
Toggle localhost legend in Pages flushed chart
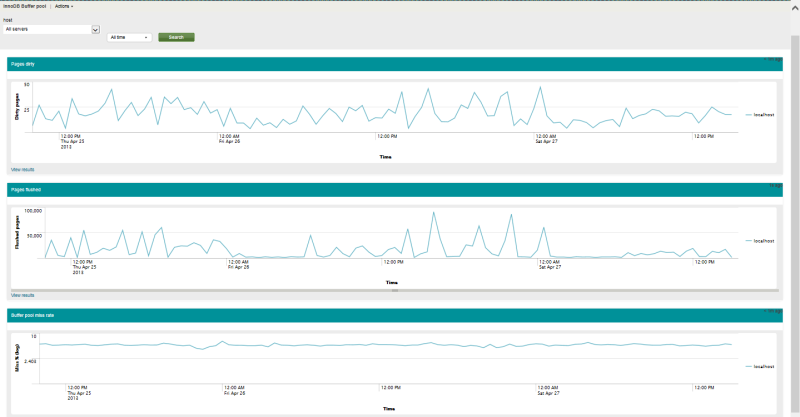point(760,241)
